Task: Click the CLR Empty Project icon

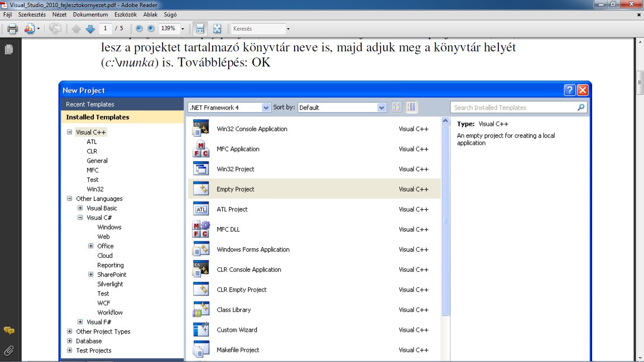Action: click(201, 290)
